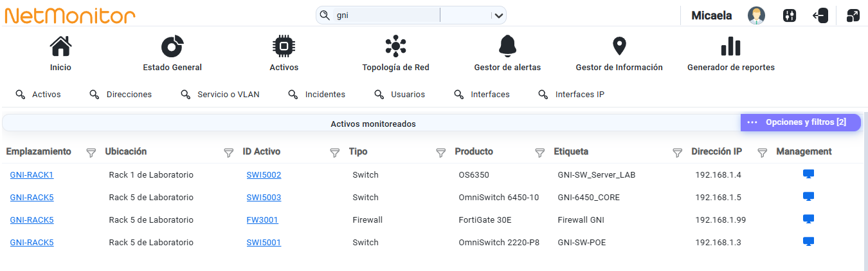Select the Direcciones search tab
Image resolution: width=868 pixels, height=271 pixels.
point(120,95)
